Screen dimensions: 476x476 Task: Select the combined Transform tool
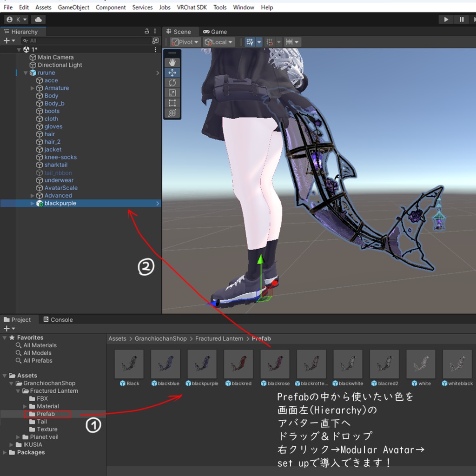(172, 113)
